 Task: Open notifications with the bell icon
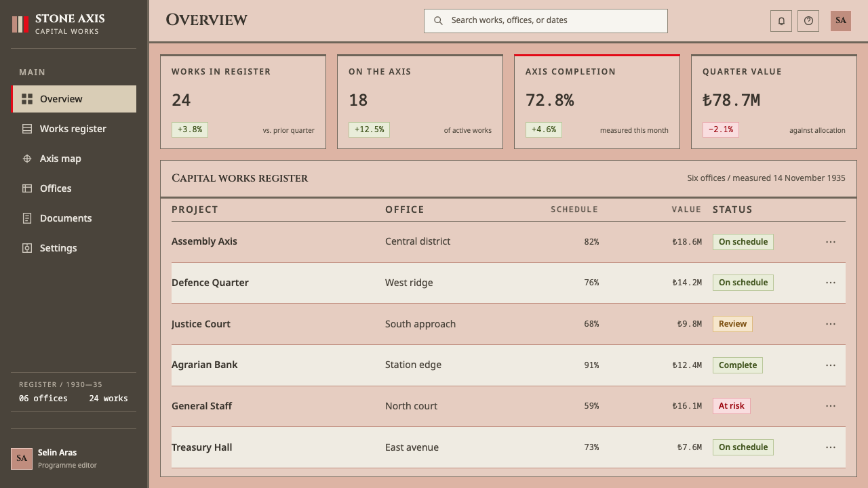(x=781, y=21)
